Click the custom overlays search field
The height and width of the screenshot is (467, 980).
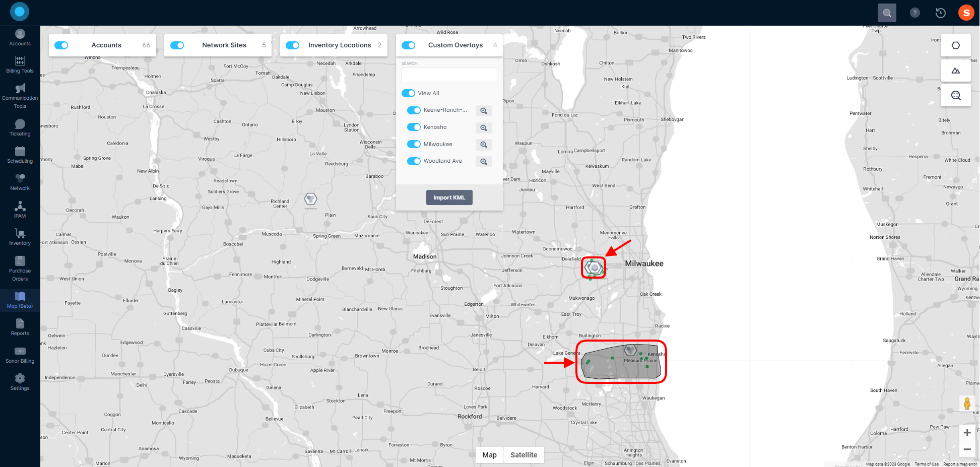(449, 75)
